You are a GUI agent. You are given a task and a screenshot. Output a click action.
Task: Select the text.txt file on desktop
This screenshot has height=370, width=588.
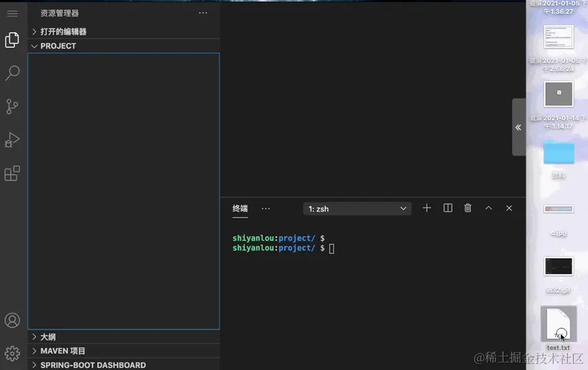pyautogui.click(x=558, y=328)
